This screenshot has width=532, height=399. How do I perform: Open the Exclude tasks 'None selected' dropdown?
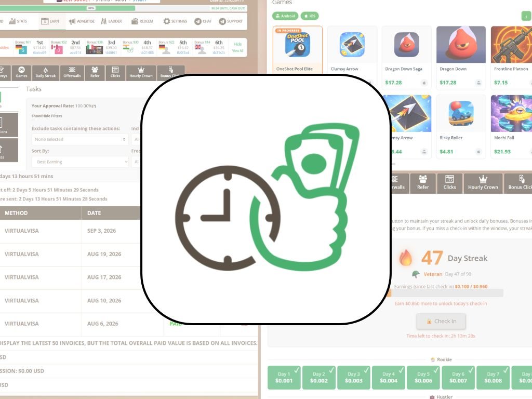79,139
